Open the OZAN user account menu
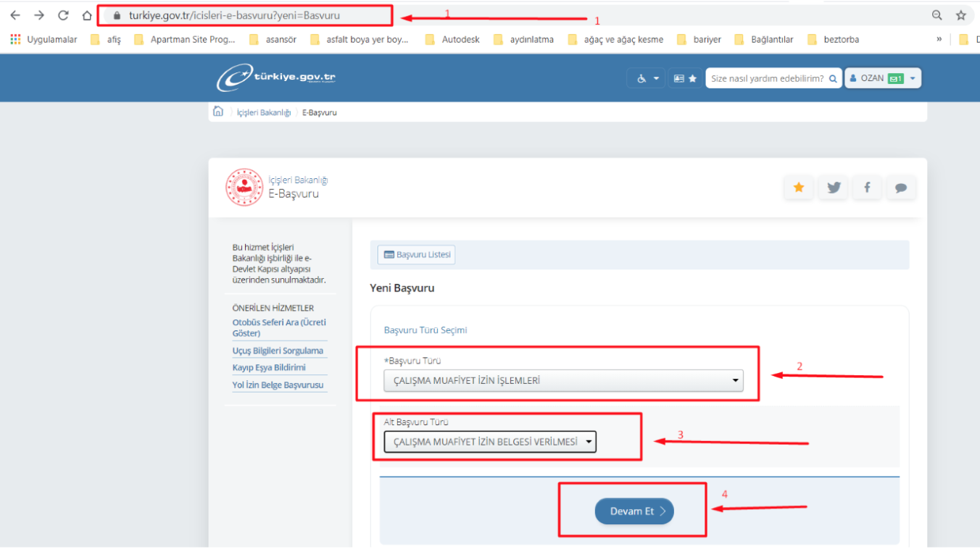 point(882,78)
